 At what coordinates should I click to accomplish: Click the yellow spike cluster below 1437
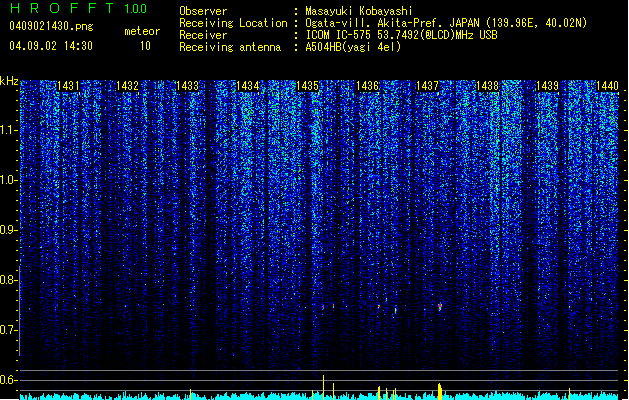tap(440, 391)
